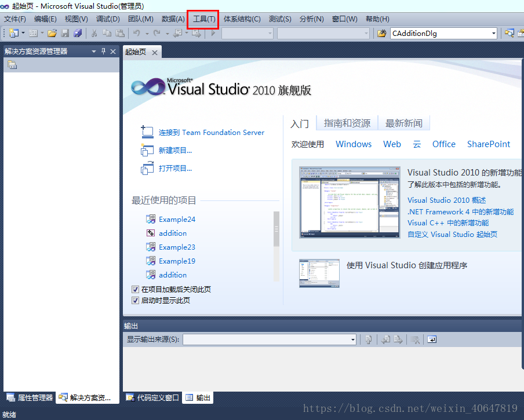Click 使用 Visual Studio 创建应用程序 thumbnail
The image size is (524, 420).
coord(319,273)
